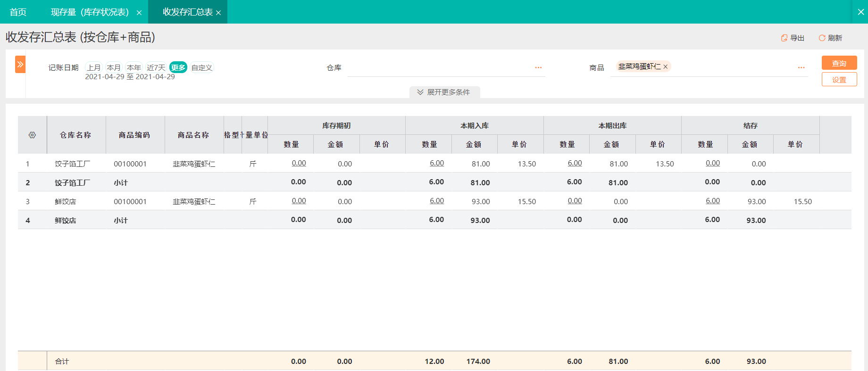
Task: Open the 仓库 selector ellipsis icon
Action: [538, 67]
